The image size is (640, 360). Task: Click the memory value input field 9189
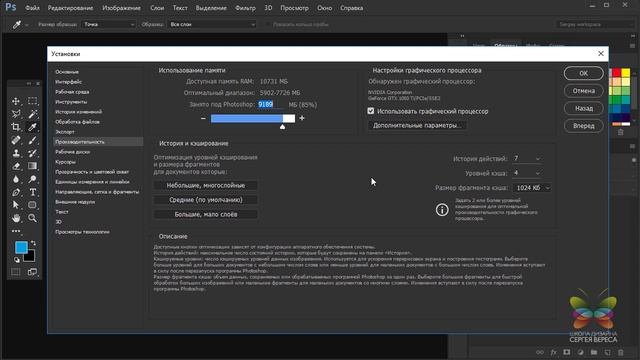pos(270,104)
